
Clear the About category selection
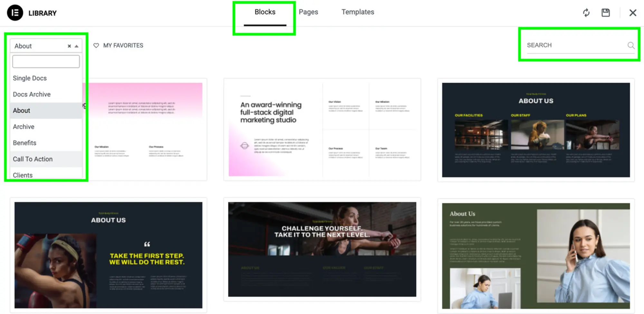click(69, 46)
